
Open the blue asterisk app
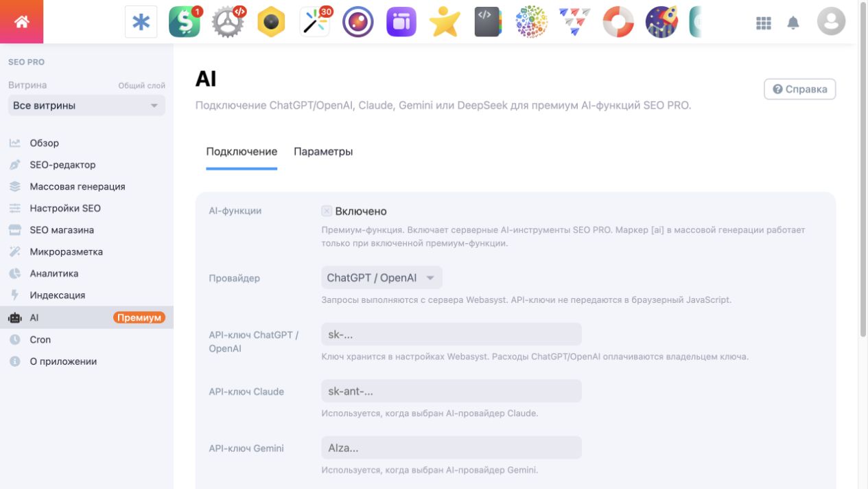[x=141, y=22]
